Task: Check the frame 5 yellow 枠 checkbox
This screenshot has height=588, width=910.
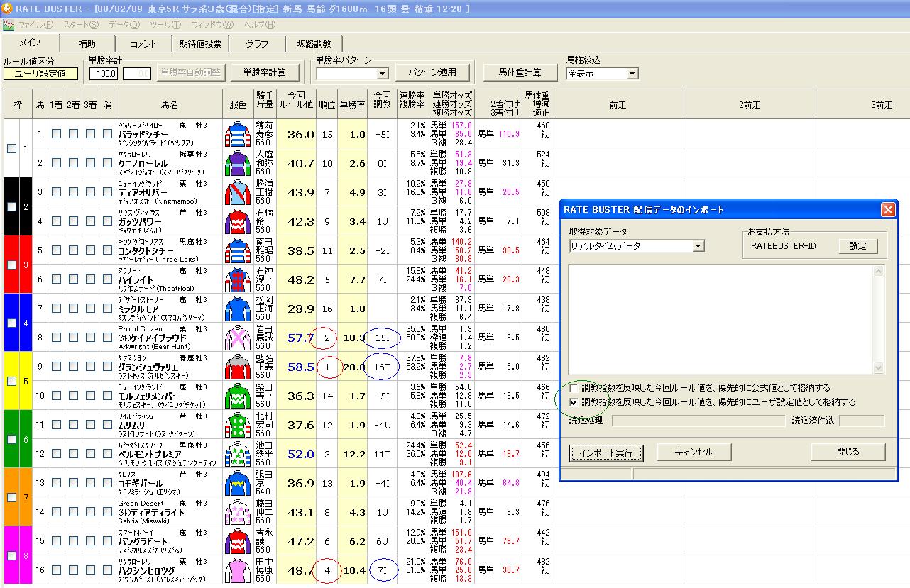Action: (11, 382)
